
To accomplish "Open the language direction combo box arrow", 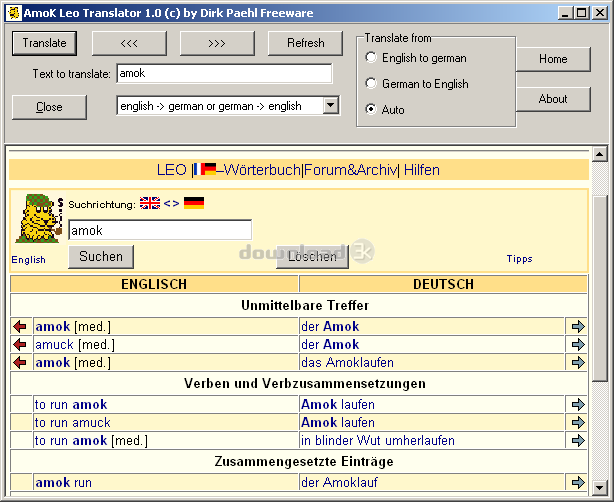I will pyautogui.click(x=330, y=106).
